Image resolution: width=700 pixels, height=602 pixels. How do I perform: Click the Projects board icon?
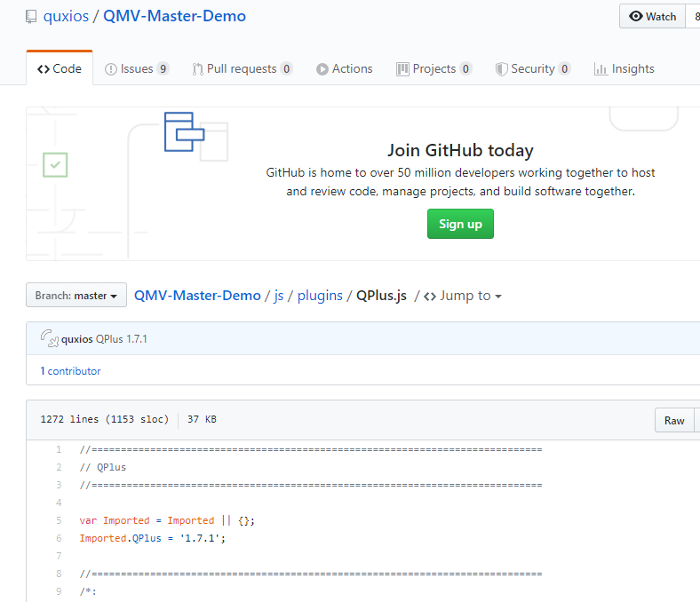(402, 69)
